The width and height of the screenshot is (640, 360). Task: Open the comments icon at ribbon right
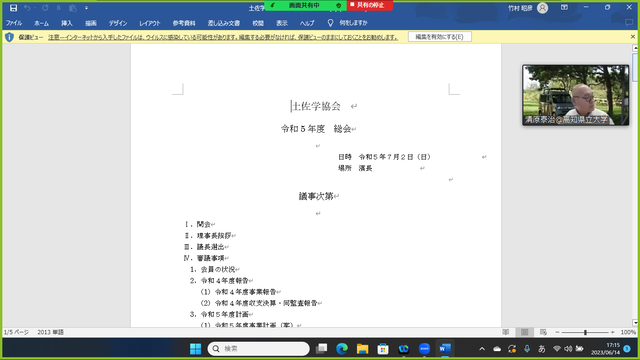coord(629,23)
